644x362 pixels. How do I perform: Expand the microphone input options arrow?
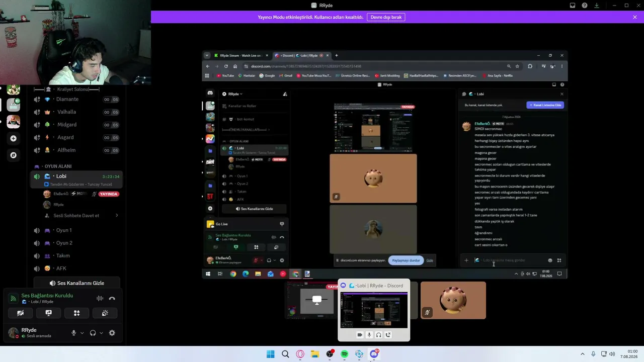[82, 333]
